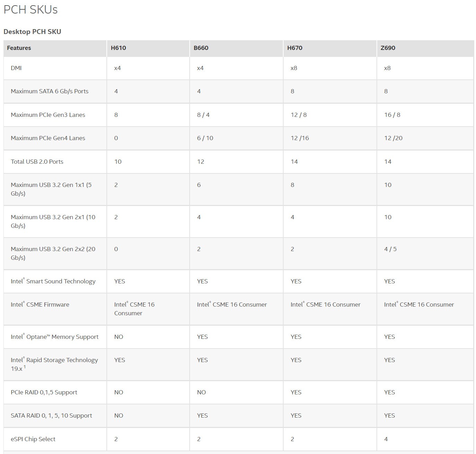Select the Intel Smart Sound Technology label

point(53,281)
